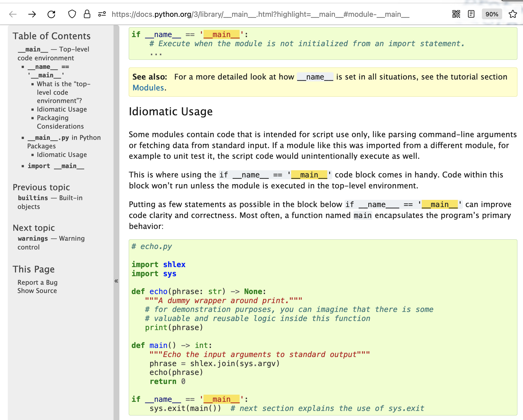Click the 'This Page' heading
The image size is (523, 420).
[x=34, y=269]
